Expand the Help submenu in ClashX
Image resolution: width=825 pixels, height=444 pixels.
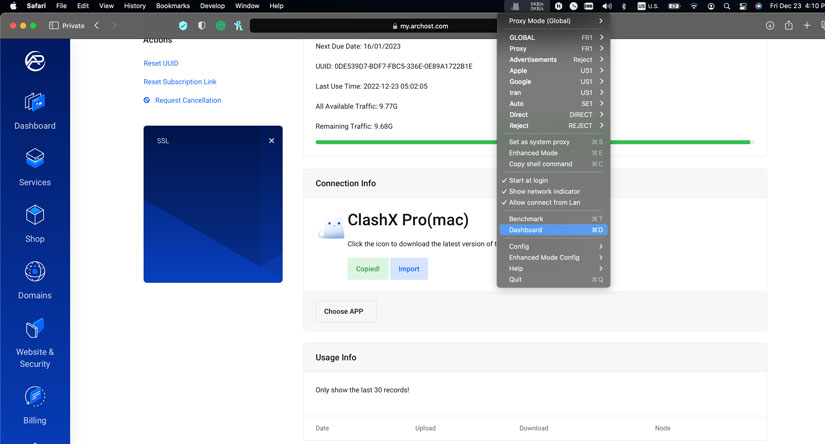pyautogui.click(x=554, y=268)
